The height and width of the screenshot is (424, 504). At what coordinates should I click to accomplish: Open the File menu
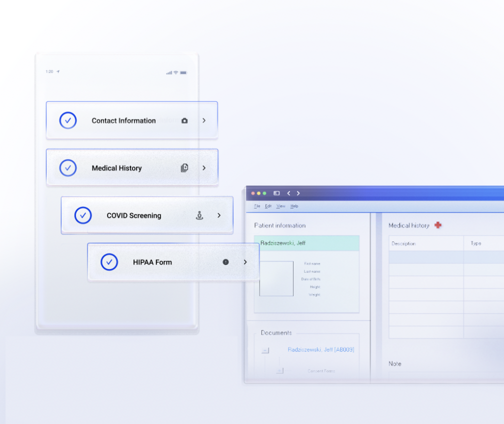[257, 206]
